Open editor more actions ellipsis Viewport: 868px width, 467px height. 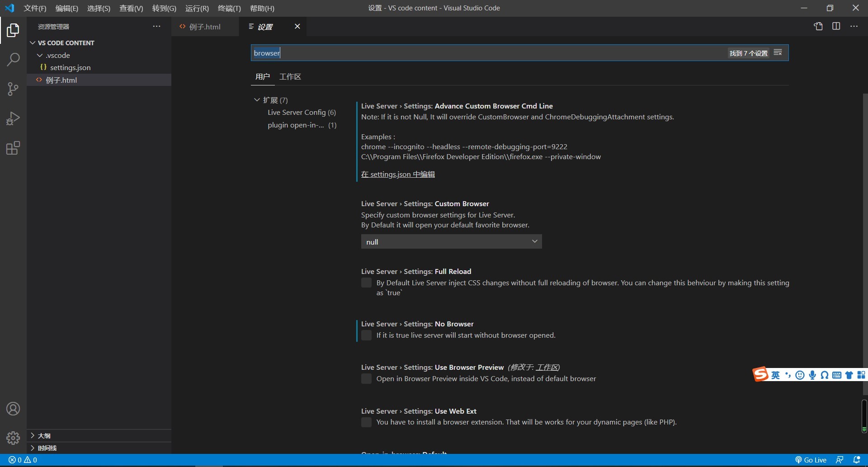[x=854, y=26]
